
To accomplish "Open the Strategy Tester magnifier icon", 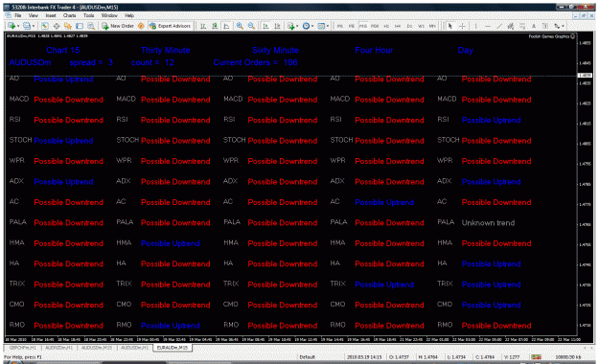I will (91, 26).
